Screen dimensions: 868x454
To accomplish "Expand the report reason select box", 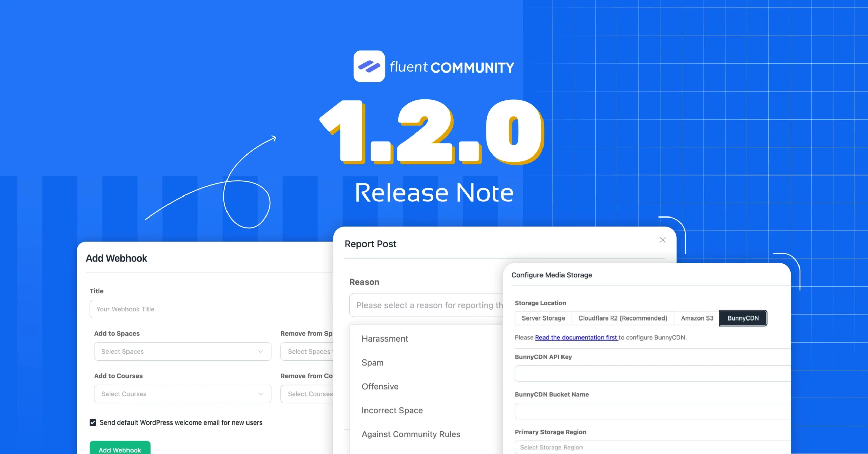I will (x=426, y=305).
